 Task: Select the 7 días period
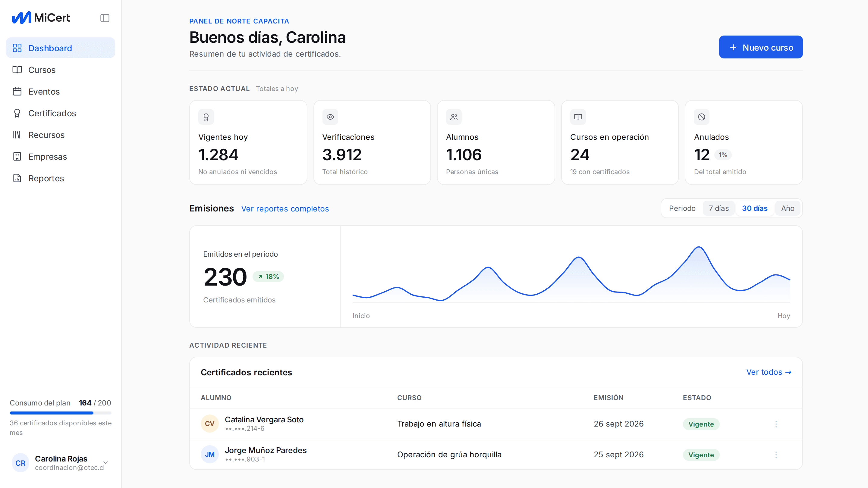pyautogui.click(x=719, y=208)
